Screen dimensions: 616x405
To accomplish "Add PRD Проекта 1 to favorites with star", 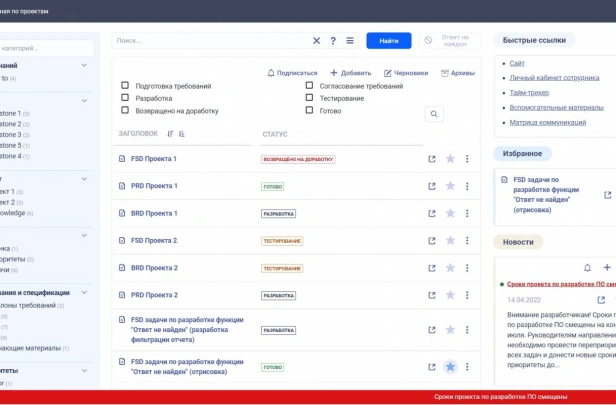I will [x=450, y=186].
